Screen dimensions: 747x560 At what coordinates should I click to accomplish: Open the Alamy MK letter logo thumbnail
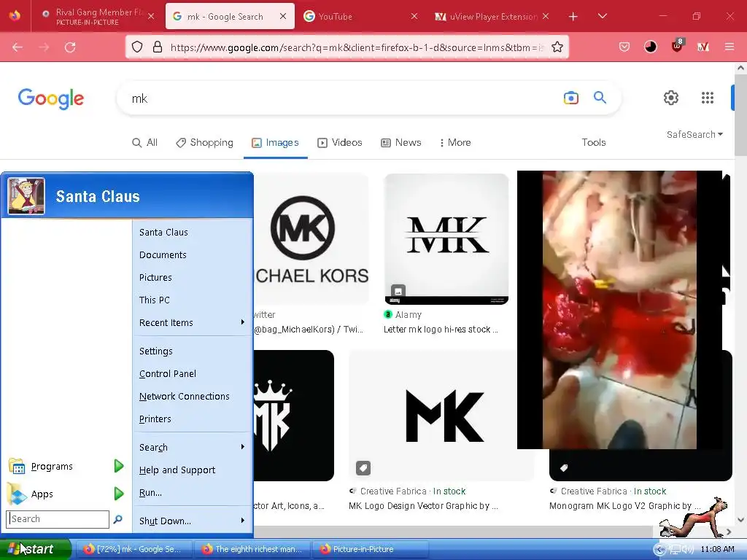pyautogui.click(x=446, y=239)
